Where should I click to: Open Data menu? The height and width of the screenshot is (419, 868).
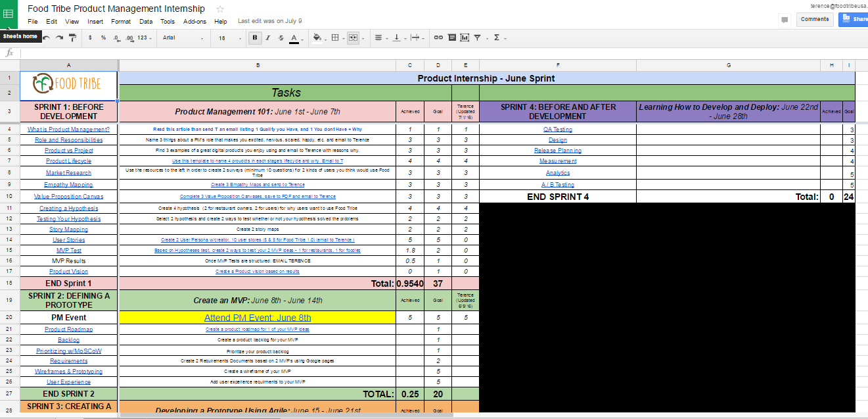tap(146, 22)
